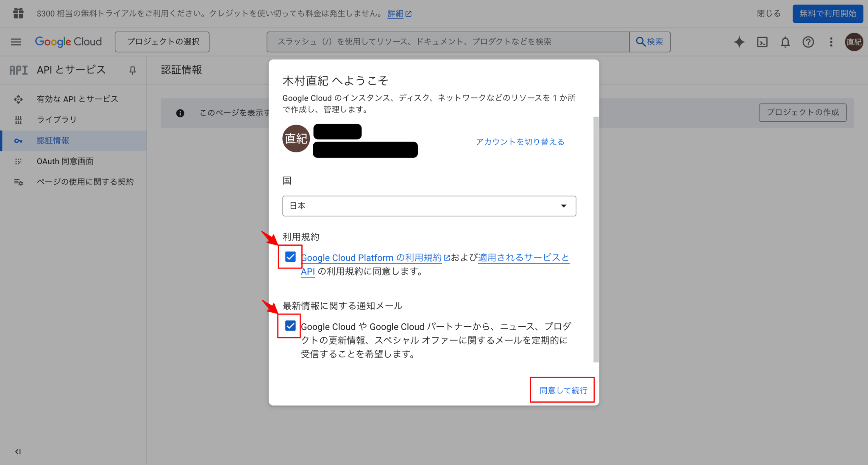Uncheck the Google Cloud Platform terms agreement
The image size is (868, 465).
click(290, 257)
